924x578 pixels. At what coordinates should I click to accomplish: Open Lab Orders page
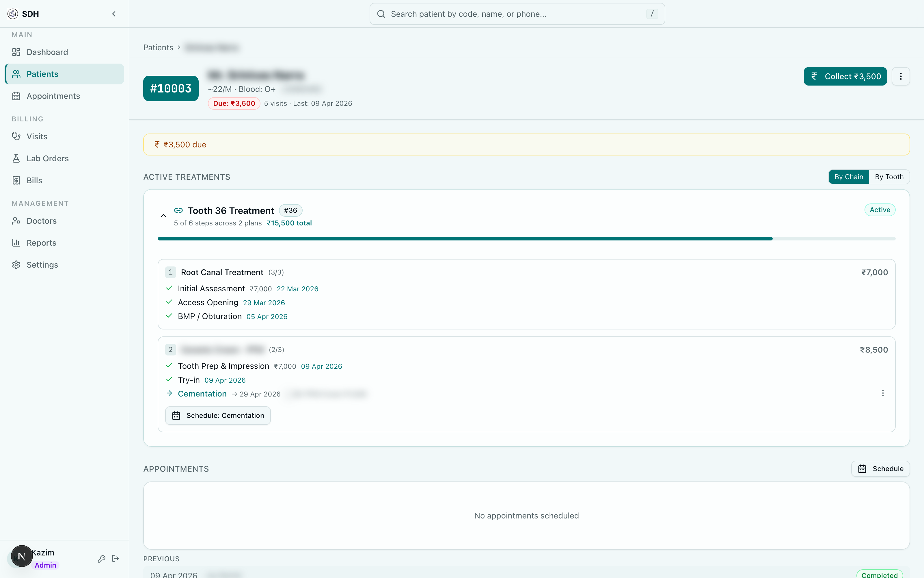[64, 158]
